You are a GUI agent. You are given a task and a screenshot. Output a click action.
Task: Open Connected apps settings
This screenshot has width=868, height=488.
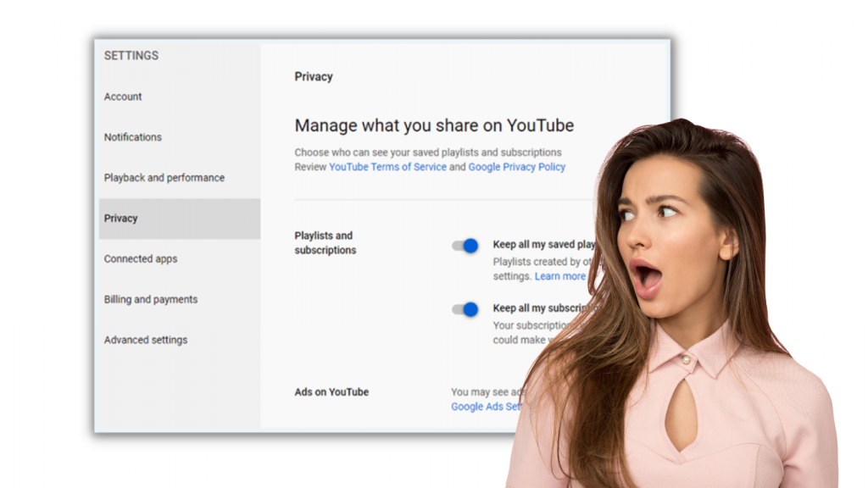[x=141, y=259]
